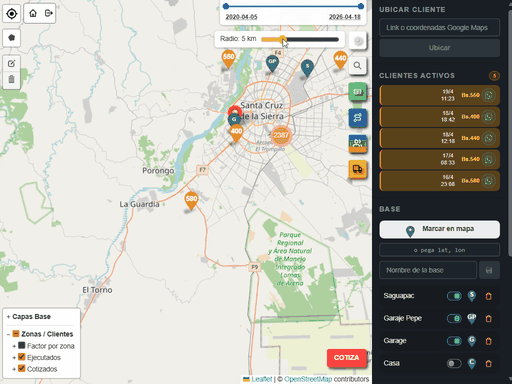Image resolution: width=512 pixels, height=384 pixels.
Task: Open WhatsApp for the Bs.580 client
Action: [x=489, y=181]
